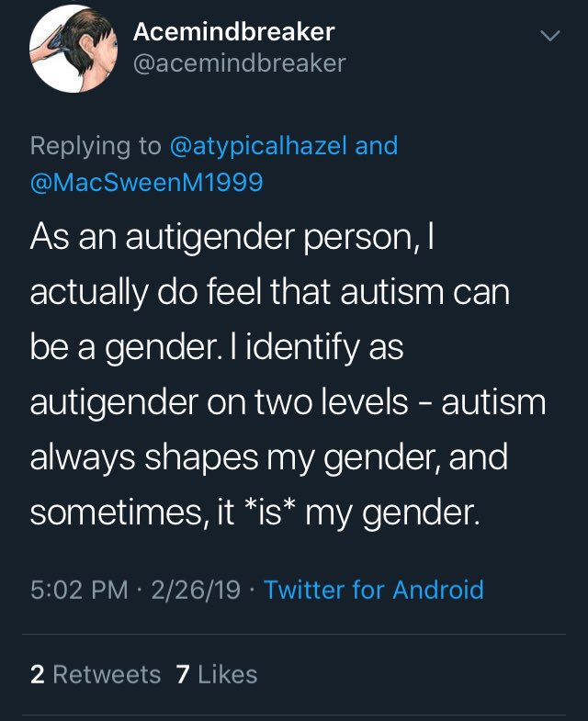Open the @acemindbreaker handle profile

[239, 63]
